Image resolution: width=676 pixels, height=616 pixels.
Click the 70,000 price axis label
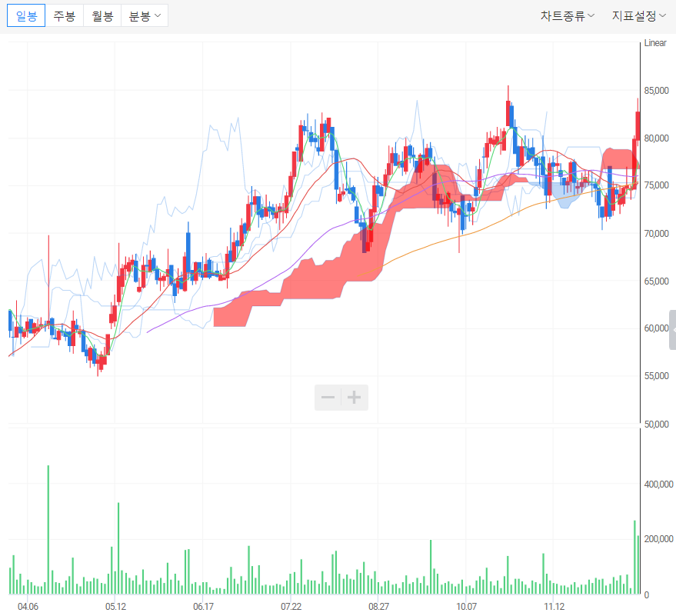pos(656,233)
